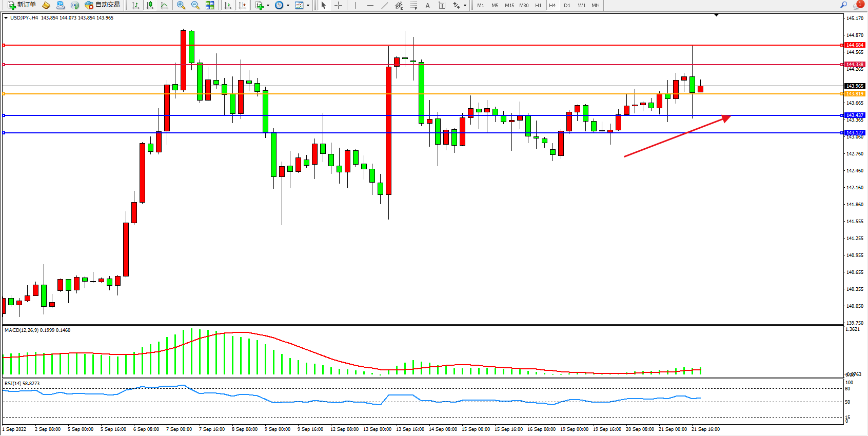This screenshot has width=868, height=436.
Task: Switch chart to line chart type
Action: pos(164,5)
